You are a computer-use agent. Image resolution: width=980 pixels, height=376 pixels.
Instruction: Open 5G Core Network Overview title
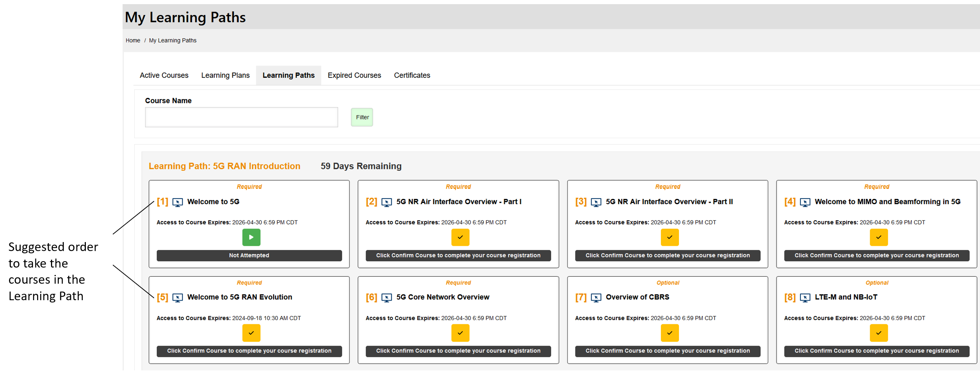point(443,297)
